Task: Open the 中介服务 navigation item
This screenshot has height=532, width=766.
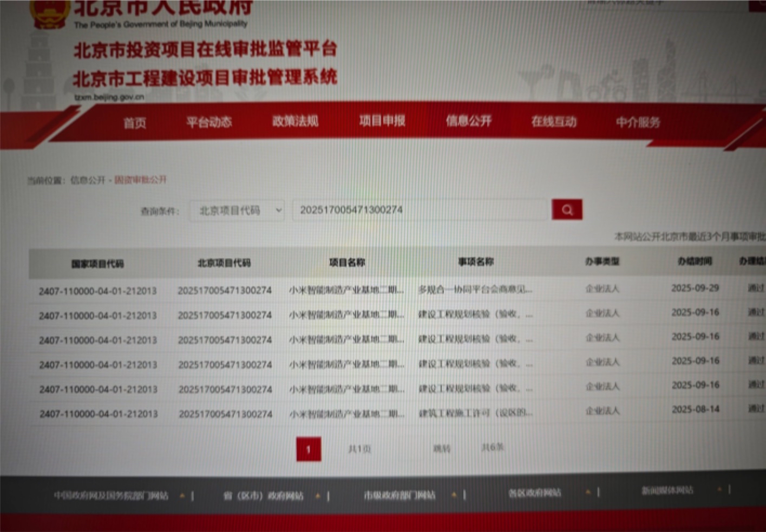Action: [638, 122]
